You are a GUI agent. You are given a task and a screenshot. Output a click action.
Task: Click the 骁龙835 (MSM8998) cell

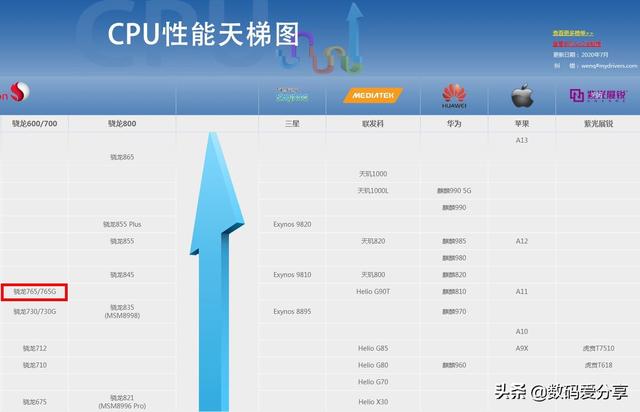point(122,311)
